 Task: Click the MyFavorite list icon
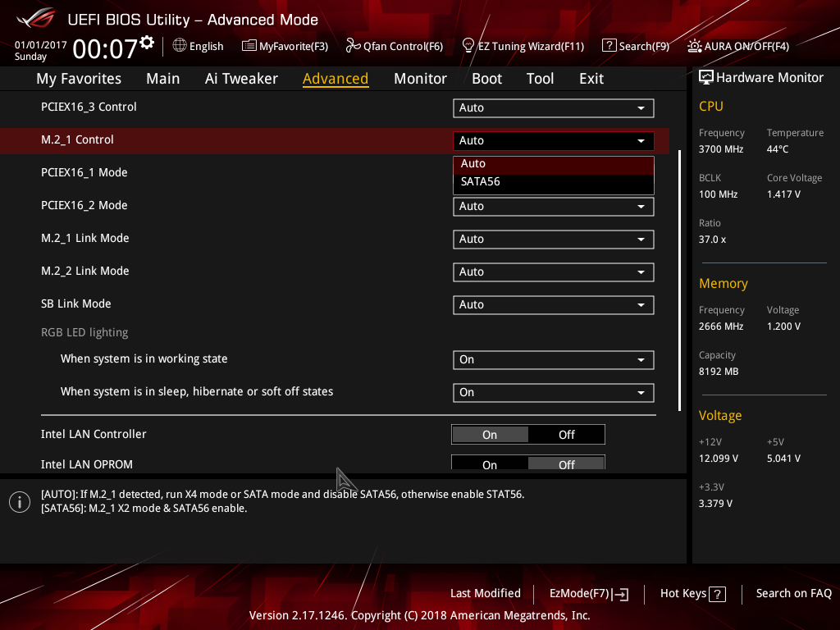tap(249, 46)
